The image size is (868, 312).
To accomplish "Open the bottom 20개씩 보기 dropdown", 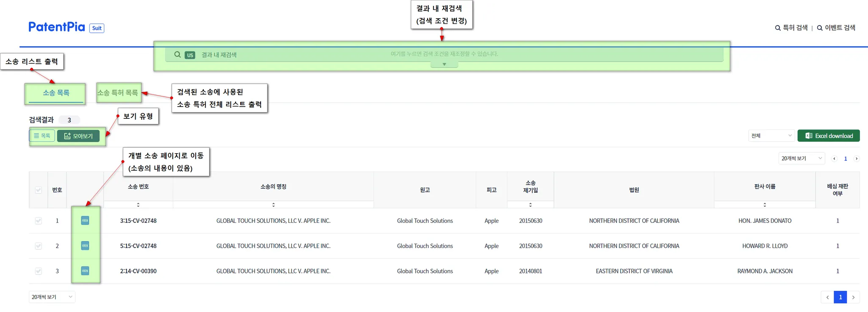I will click(x=52, y=297).
